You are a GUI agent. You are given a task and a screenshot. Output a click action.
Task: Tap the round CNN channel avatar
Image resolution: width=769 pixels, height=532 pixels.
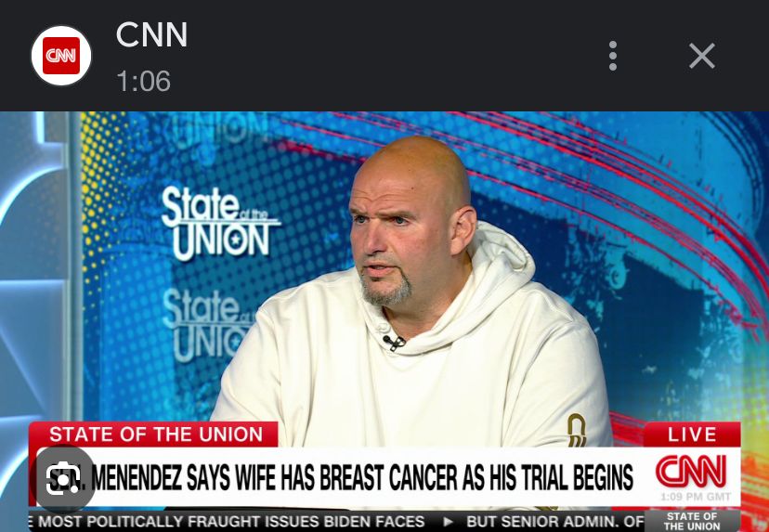[x=61, y=56]
